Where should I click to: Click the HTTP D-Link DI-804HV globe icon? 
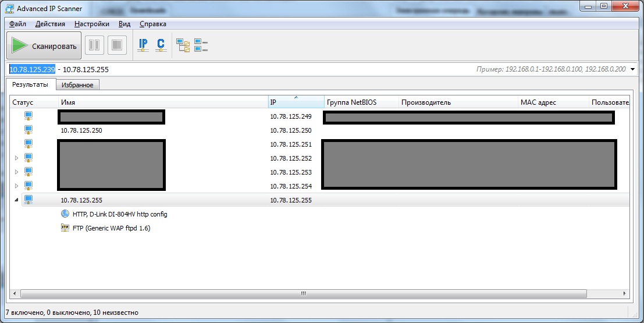point(65,214)
